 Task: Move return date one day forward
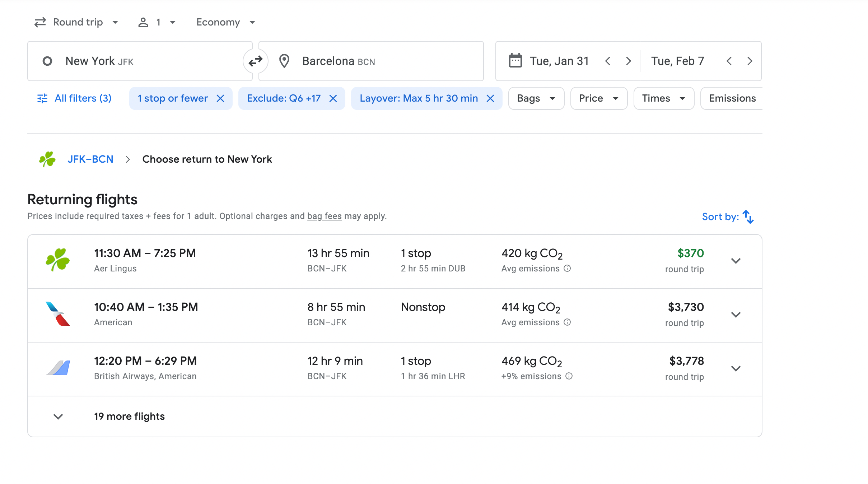point(750,61)
